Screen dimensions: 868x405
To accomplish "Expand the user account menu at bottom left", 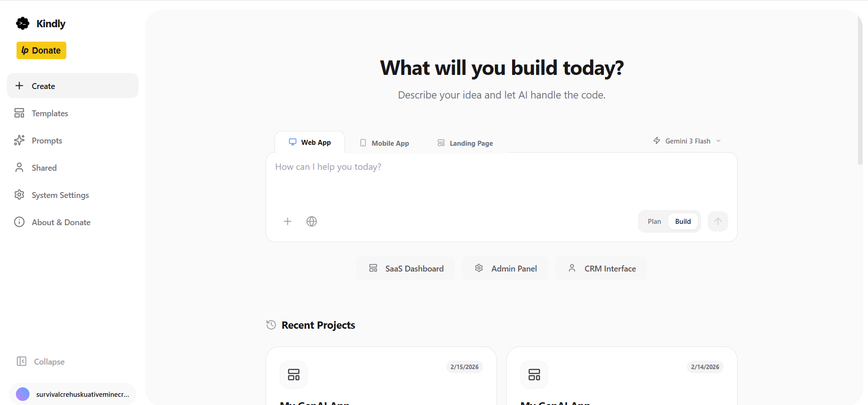I will tap(73, 394).
